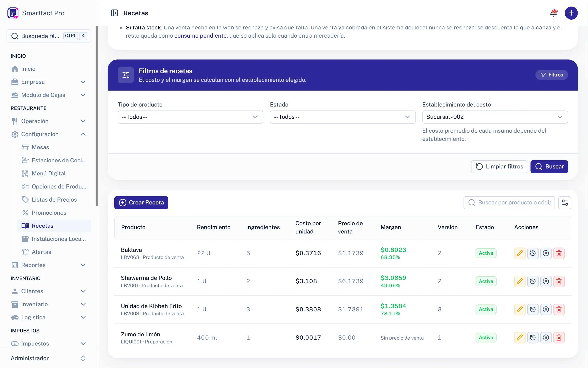This screenshot has height=368, width=588.
Task: Open Listas de Precios page
Action: (x=54, y=200)
